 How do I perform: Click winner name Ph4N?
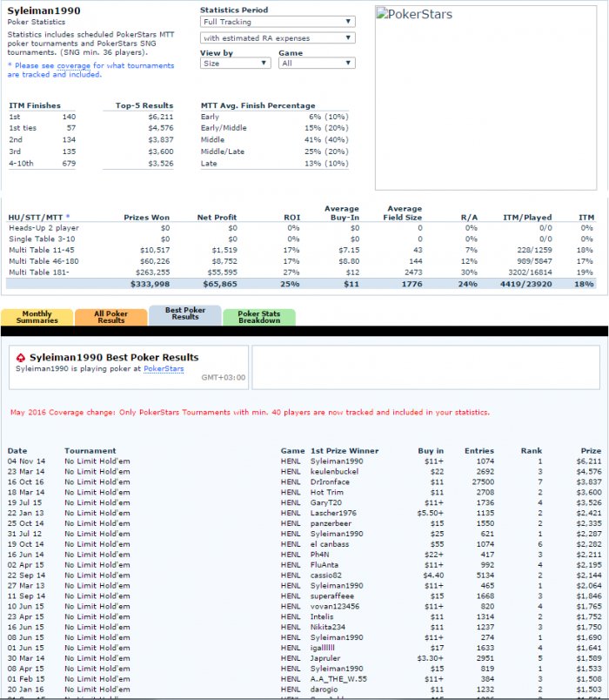(x=320, y=555)
